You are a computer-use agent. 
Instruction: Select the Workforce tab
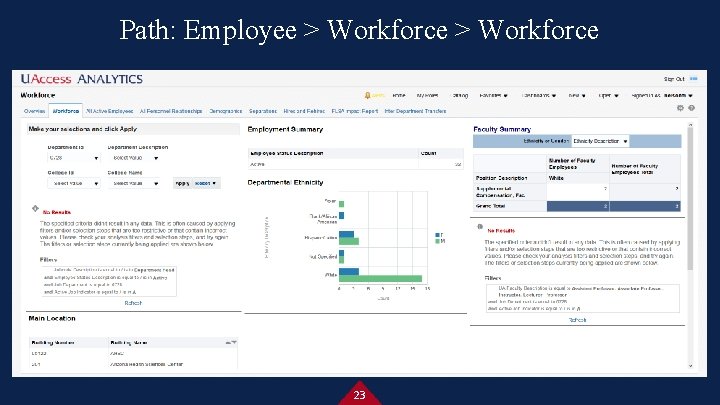(66, 111)
